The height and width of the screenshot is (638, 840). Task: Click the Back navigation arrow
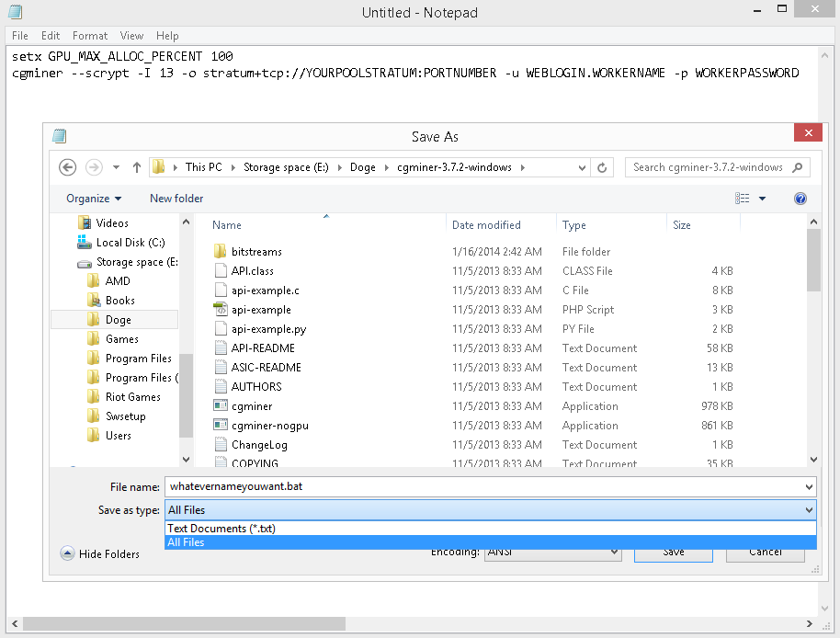(67, 167)
